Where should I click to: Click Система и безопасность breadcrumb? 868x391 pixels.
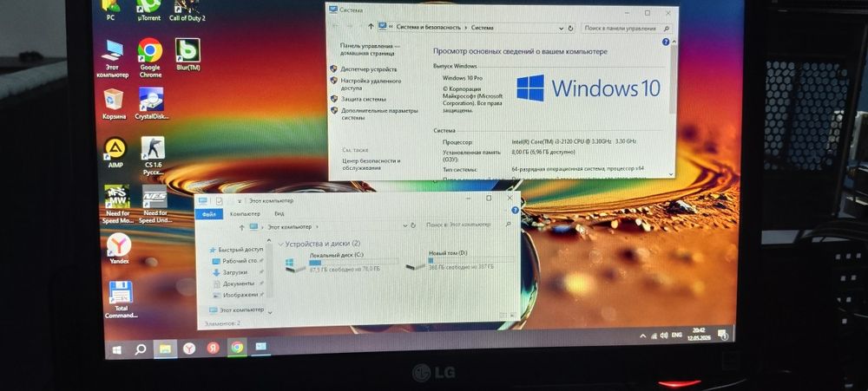[x=428, y=27]
